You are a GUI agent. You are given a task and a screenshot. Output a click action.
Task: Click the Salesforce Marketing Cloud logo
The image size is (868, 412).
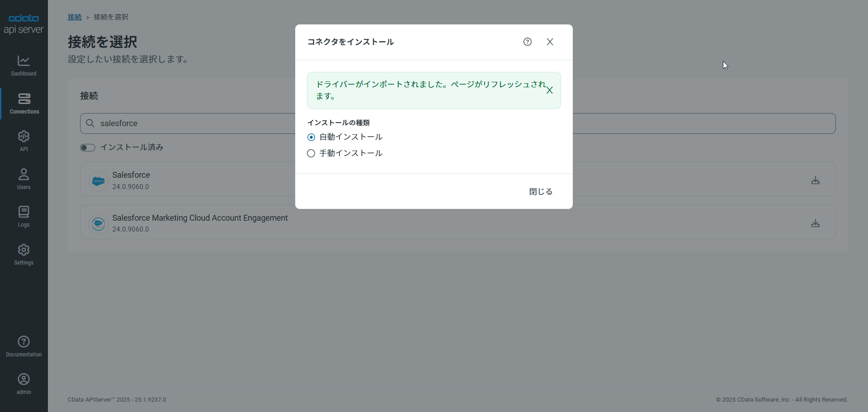tap(98, 224)
